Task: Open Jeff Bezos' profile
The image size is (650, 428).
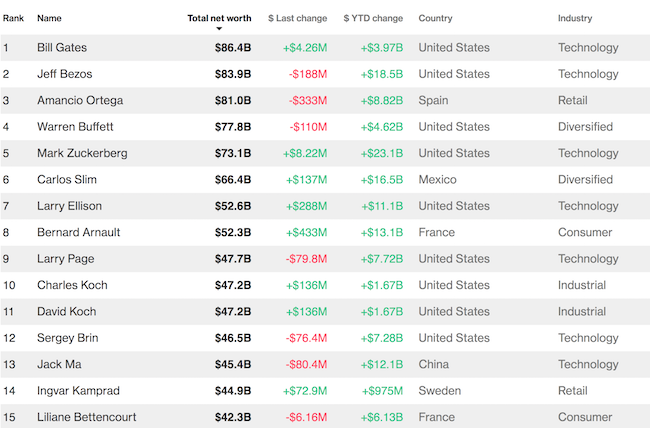Action: coord(65,74)
